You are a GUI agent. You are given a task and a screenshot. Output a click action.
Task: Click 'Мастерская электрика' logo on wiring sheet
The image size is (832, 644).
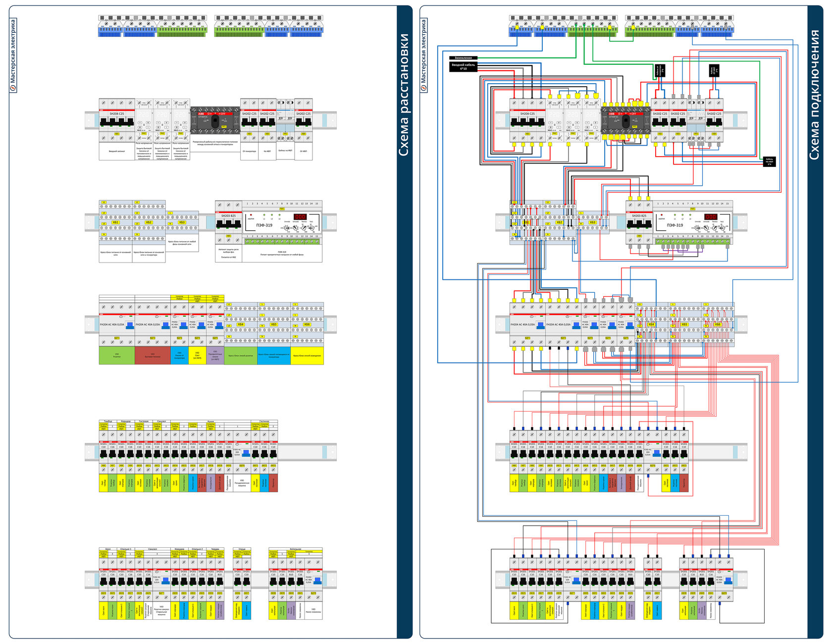423,55
